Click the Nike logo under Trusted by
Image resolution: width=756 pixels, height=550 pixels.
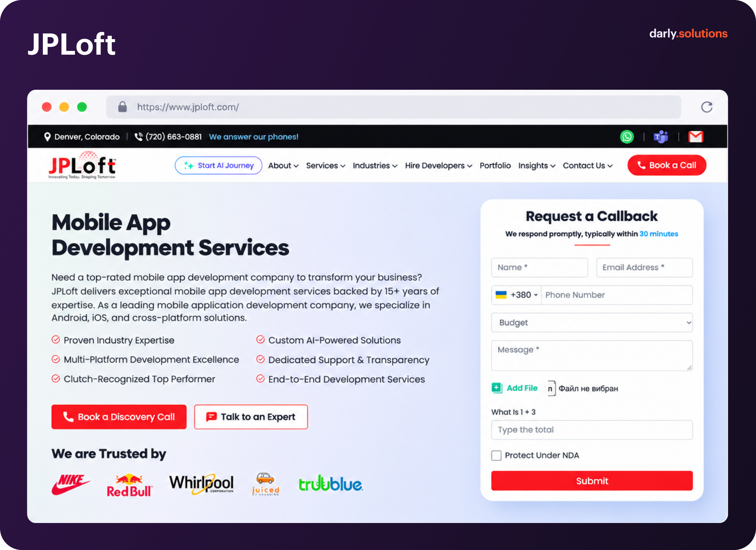click(x=71, y=485)
